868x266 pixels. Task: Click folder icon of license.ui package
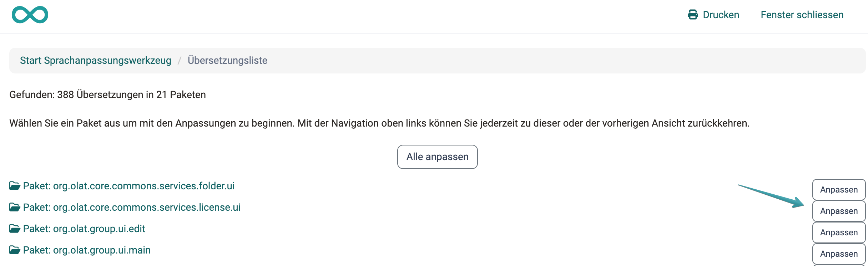point(15,207)
